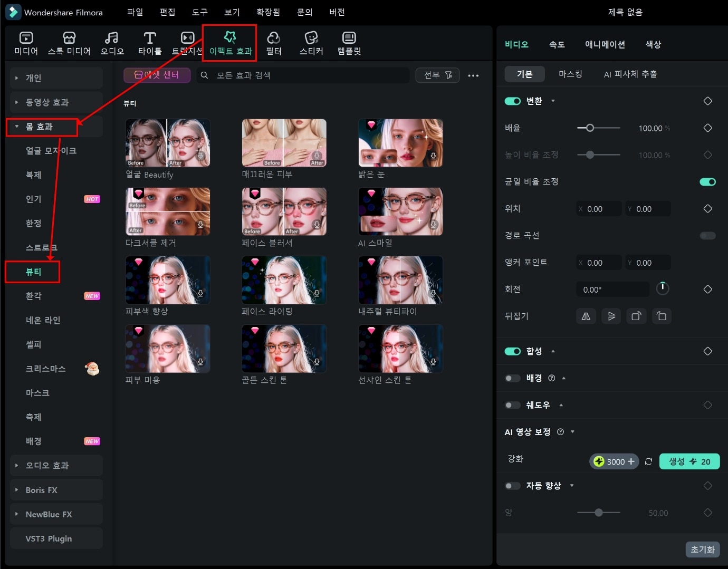Switch to the 애니메이션 tab
This screenshot has height=569, width=728.
pos(605,44)
